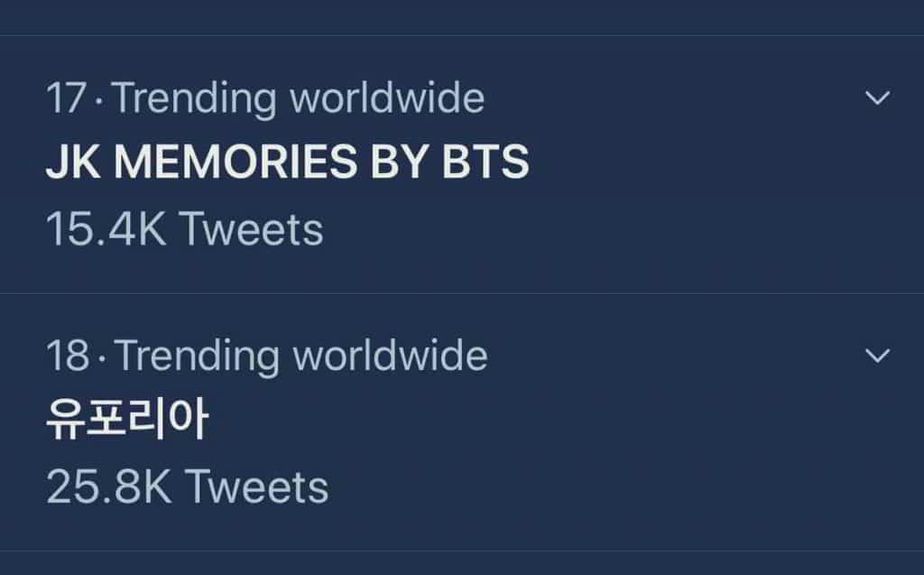This screenshot has height=575, width=924.
Task: Open the JK MEMORIES BY BTS trend
Action: pos(287,162)
